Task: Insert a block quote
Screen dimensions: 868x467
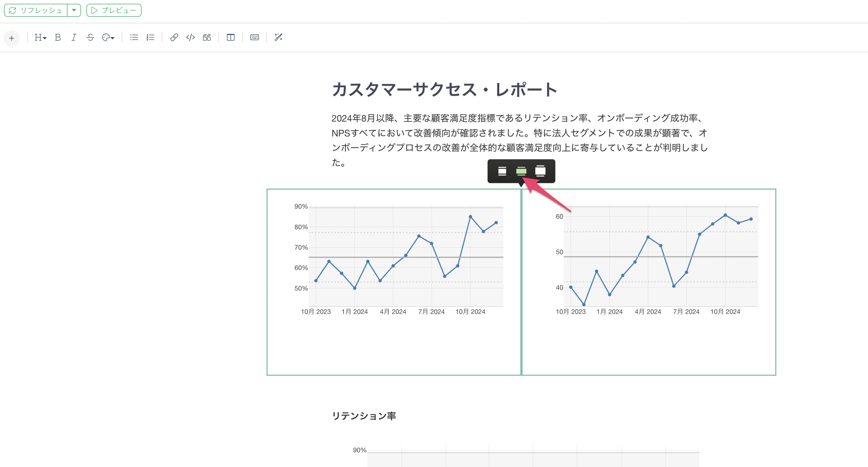Action: pyautogui.click(x=207, y=37)
